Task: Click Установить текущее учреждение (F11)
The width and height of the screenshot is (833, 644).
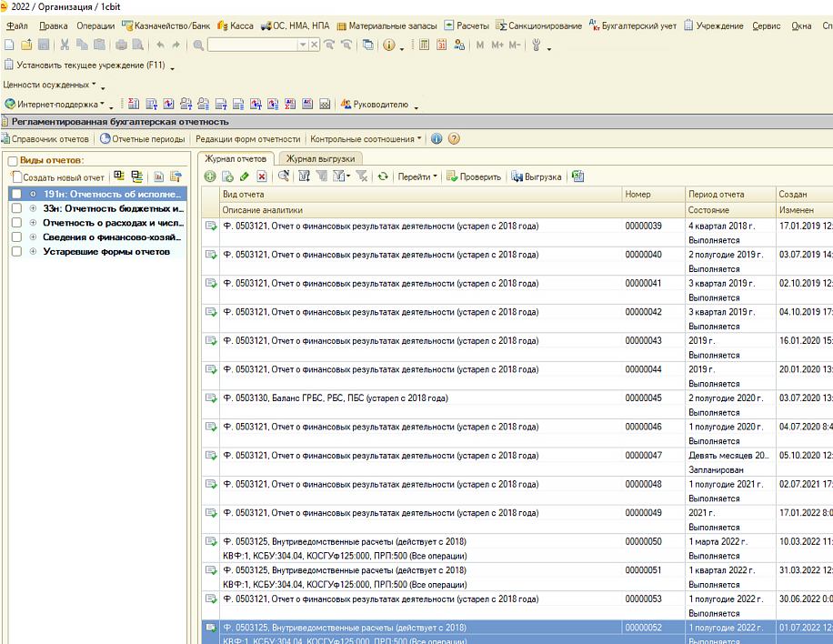Action: [85, 65]
